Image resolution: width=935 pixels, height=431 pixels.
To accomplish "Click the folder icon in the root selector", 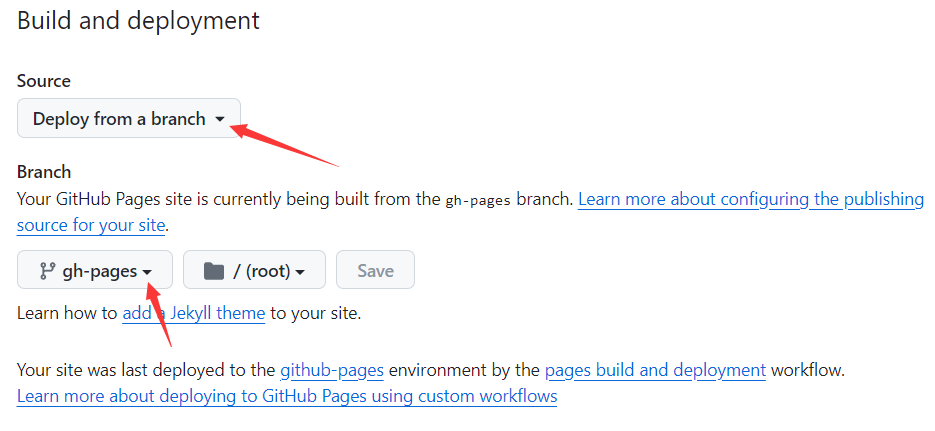I will [213, 271].
